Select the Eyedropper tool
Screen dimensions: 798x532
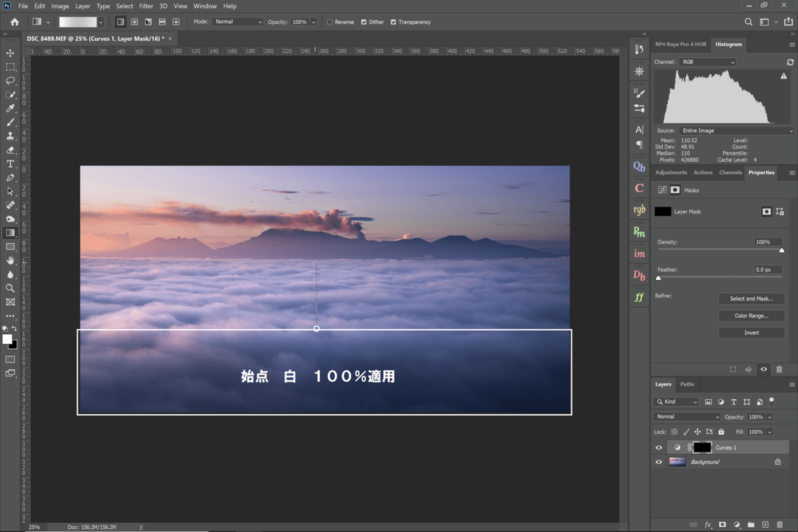(10, 108)
